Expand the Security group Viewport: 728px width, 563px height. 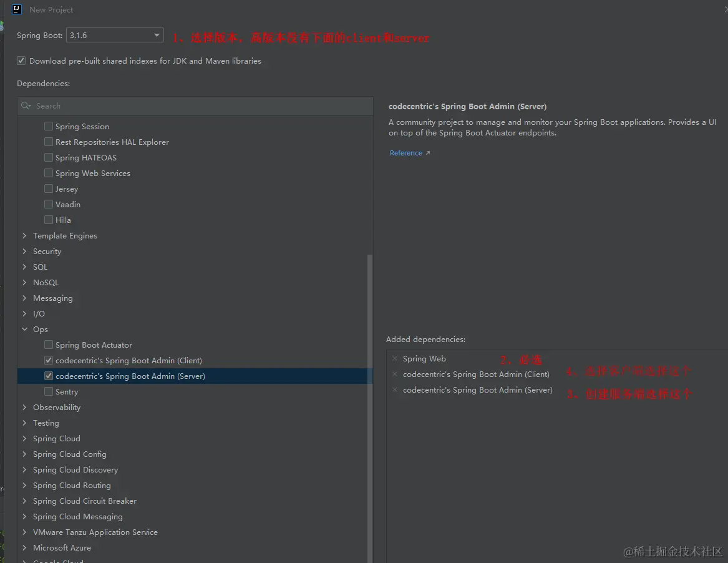point(24,252)
